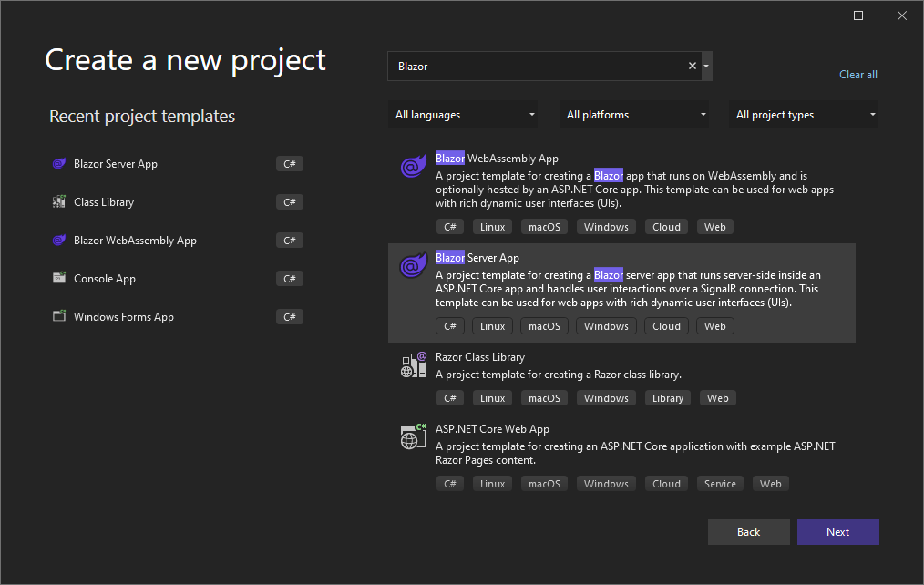Click the ASP.NET Core Web App result icon
924x585 pixels.
pos(413,436)
